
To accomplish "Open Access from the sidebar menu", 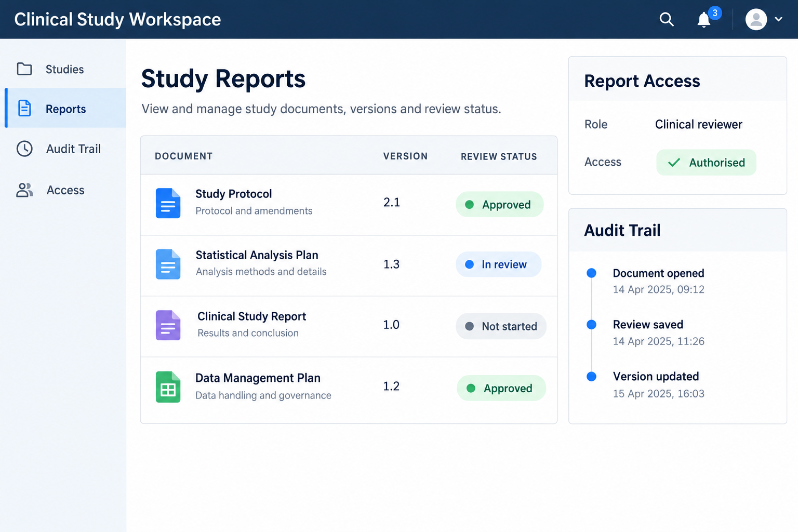I will [65, 190].
